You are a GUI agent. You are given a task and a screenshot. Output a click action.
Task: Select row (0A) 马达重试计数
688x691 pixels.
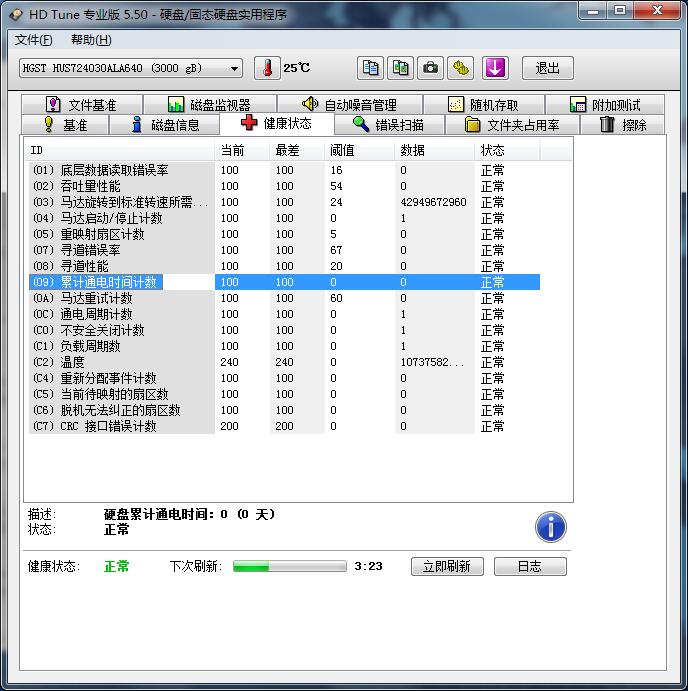point(285,298)
